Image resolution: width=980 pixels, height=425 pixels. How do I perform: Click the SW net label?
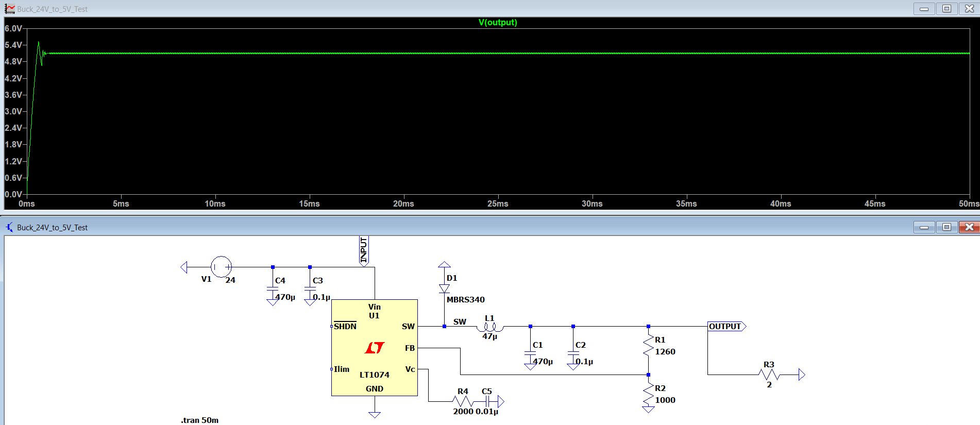460,321
